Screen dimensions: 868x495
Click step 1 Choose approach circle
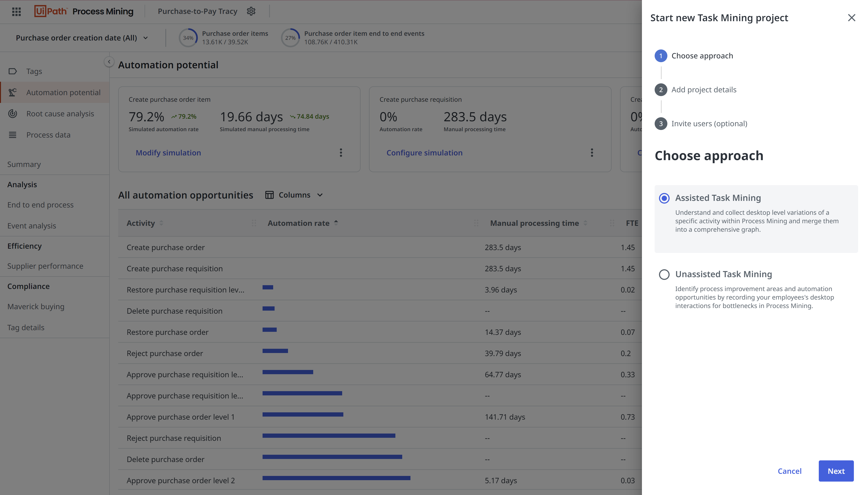point(661,56)
